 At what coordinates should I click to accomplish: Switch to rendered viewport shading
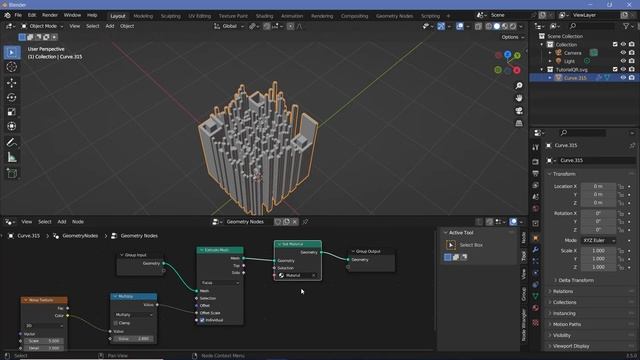[513, 27]
